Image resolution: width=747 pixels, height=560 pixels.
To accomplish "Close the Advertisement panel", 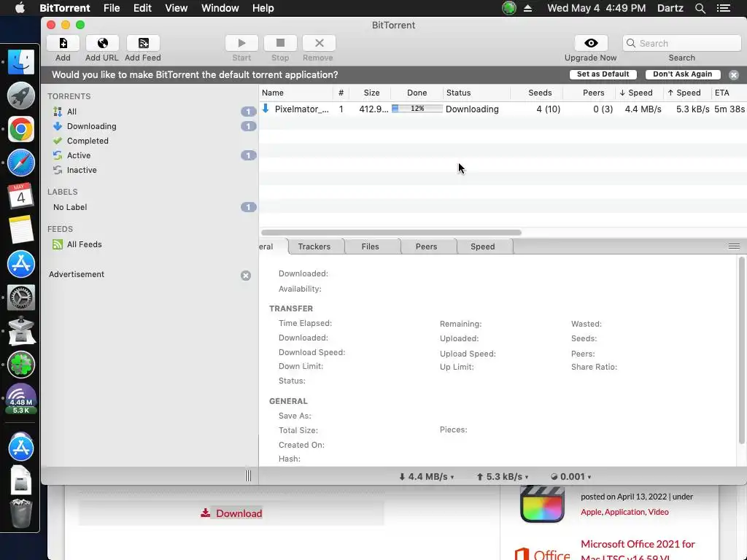I will pyautogui.click(x=246, y=276).
